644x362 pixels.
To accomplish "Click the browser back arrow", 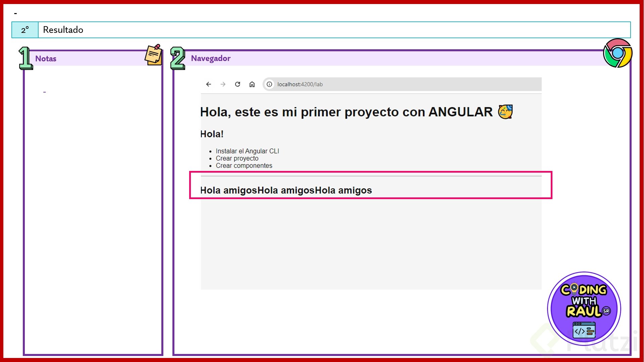I will point(209,84).
